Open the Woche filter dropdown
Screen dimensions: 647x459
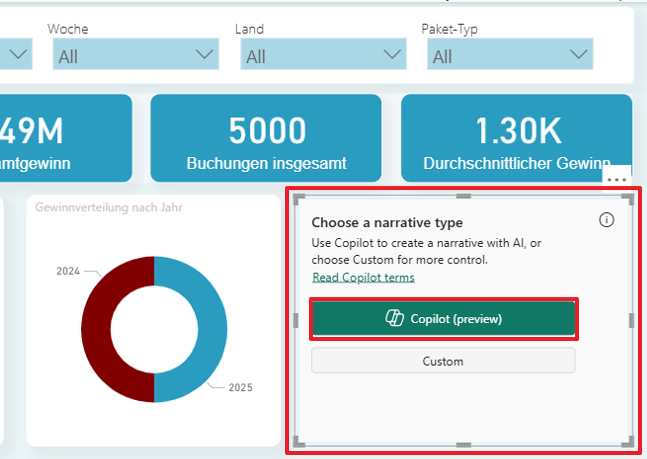pyautogui.click(x=136, y=54)
